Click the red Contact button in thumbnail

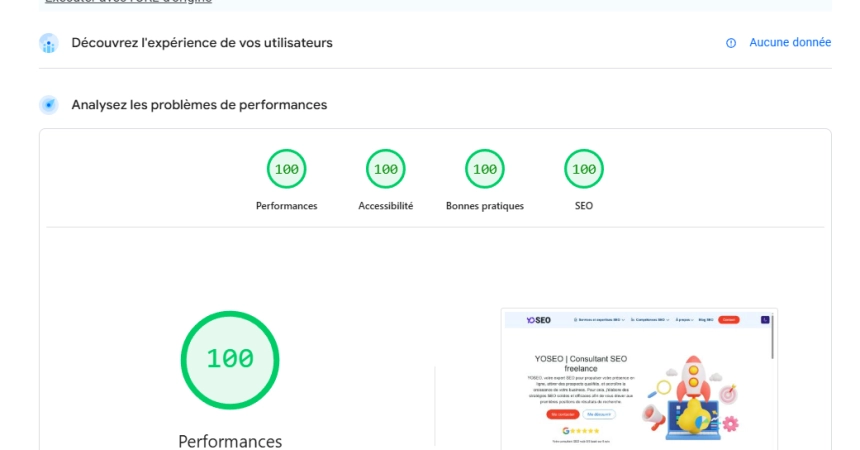729,320
